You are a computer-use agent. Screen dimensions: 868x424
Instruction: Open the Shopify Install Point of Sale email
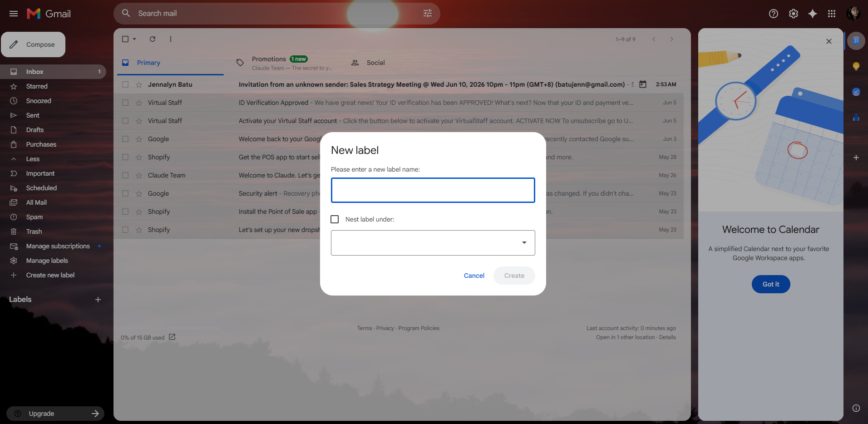(x=399, y=212)
